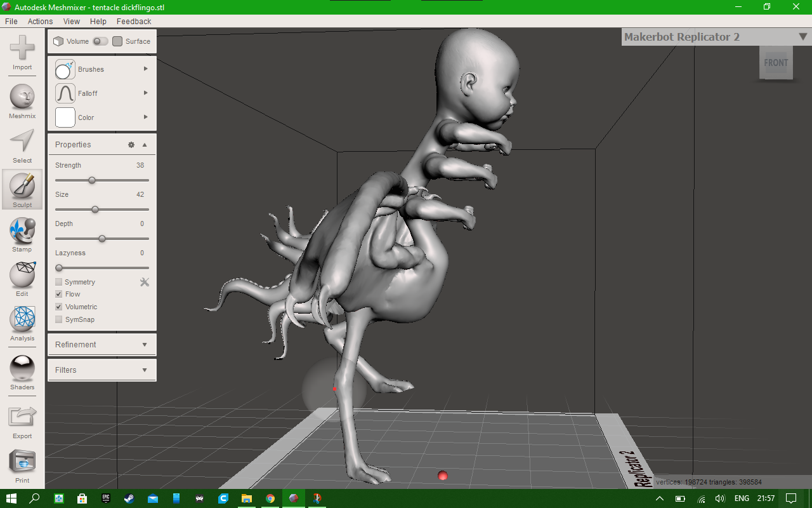
Task: Click the Strength slider handle
Action: (x=92, y=180)
